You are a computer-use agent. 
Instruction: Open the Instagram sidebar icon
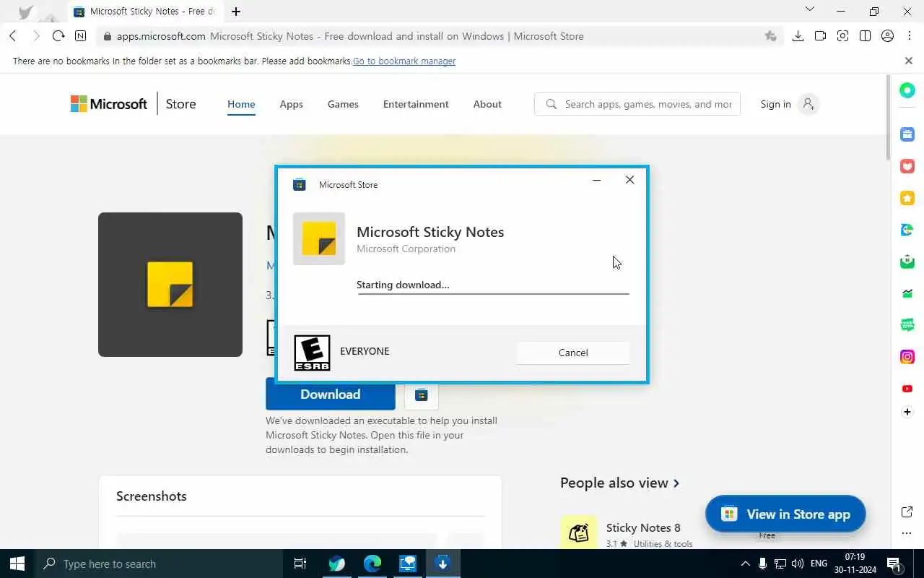coord(907,357)
